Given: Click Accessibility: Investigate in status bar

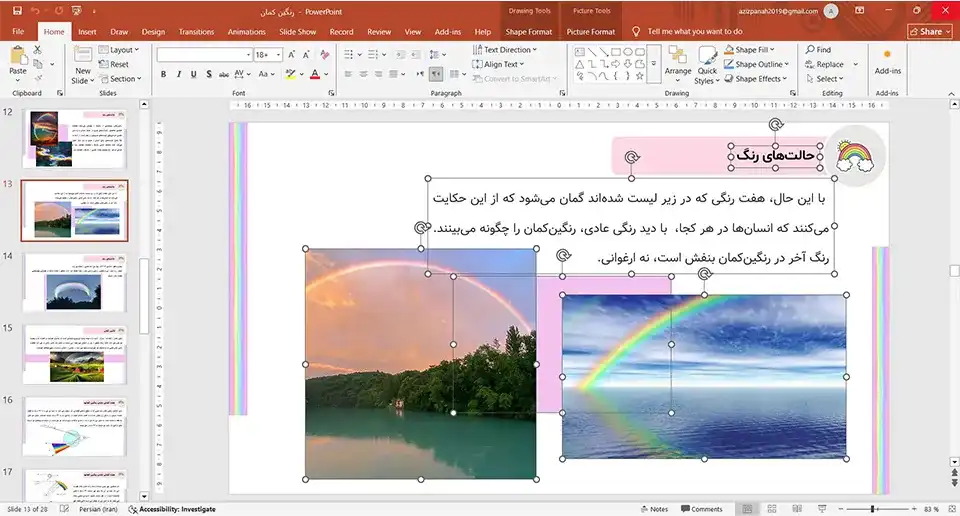Looking at the screenshot, I should (x=172, y=509).
